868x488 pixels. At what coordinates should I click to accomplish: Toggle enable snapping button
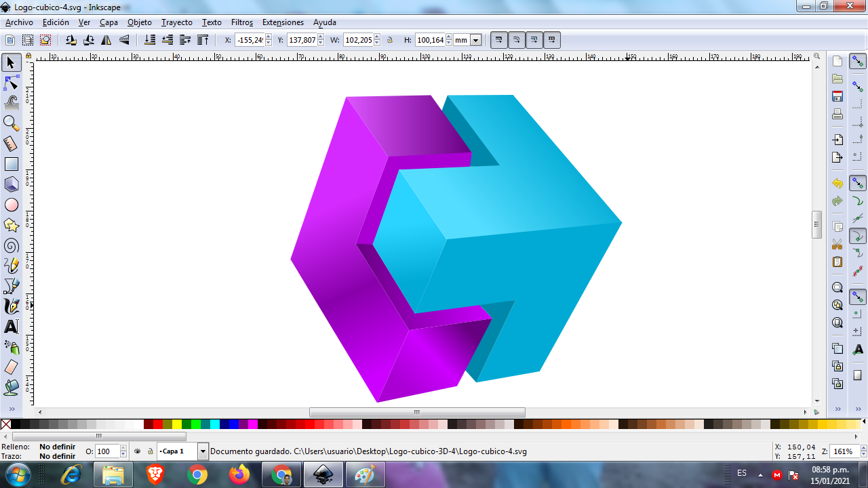pos(858,62)
